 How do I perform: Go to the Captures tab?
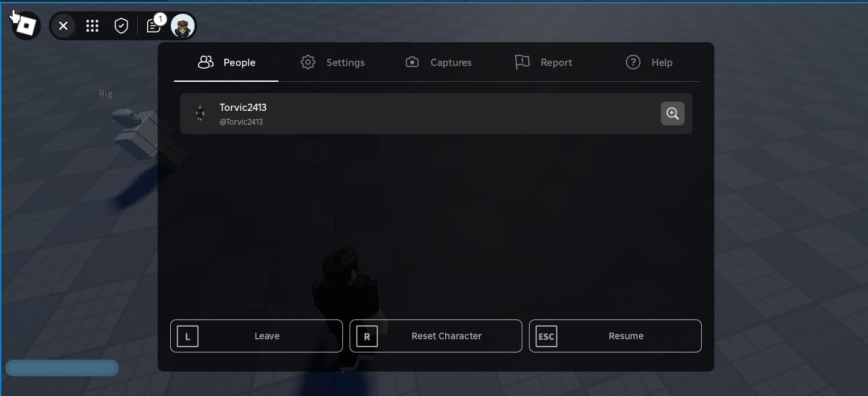pyautogui.click(x=439, y=62)
